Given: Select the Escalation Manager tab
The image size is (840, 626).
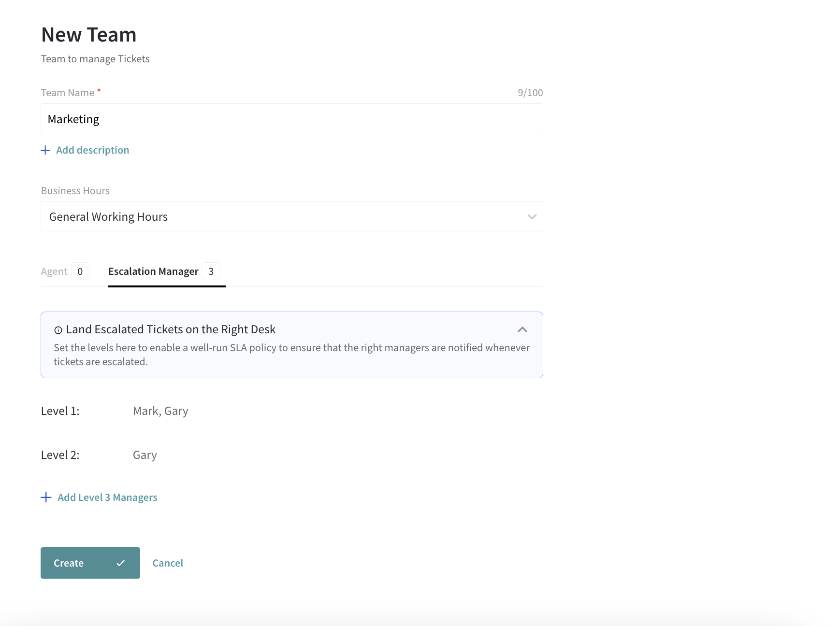Looking at the screenshot, I should [153, 271].
